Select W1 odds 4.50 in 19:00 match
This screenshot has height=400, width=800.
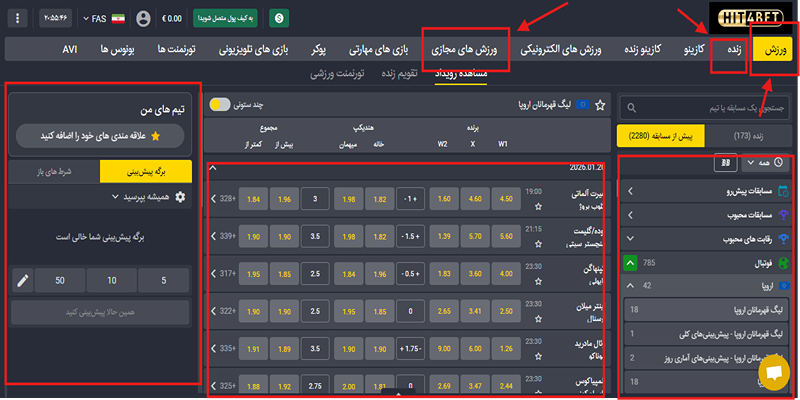coord(506,199)
